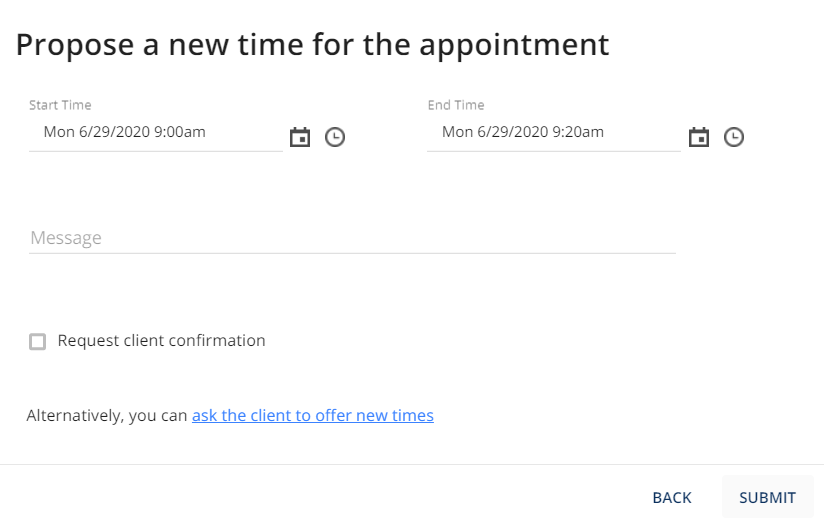Click the 9:20am text in End Time
This screenshot has height=523, width=824.
click(x=578, y=132)
